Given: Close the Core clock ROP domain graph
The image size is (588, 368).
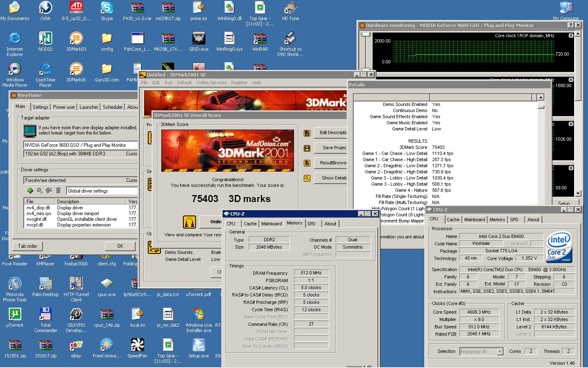Looking at the screenshot, I should click(x=571, y=36).
